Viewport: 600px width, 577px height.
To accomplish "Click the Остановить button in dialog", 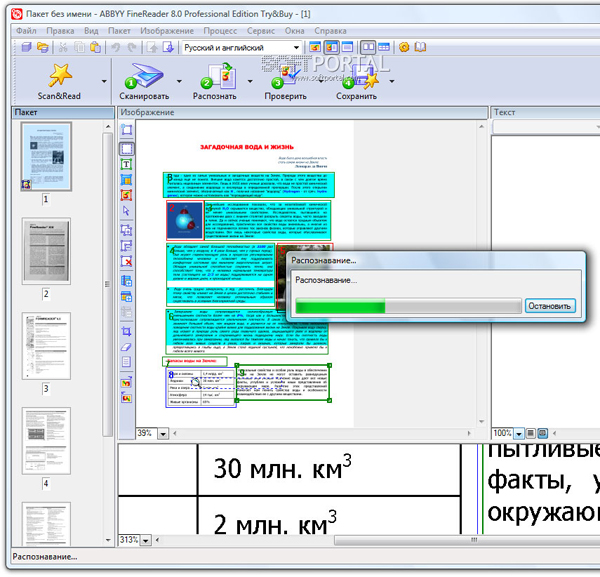I will [549, 306].
